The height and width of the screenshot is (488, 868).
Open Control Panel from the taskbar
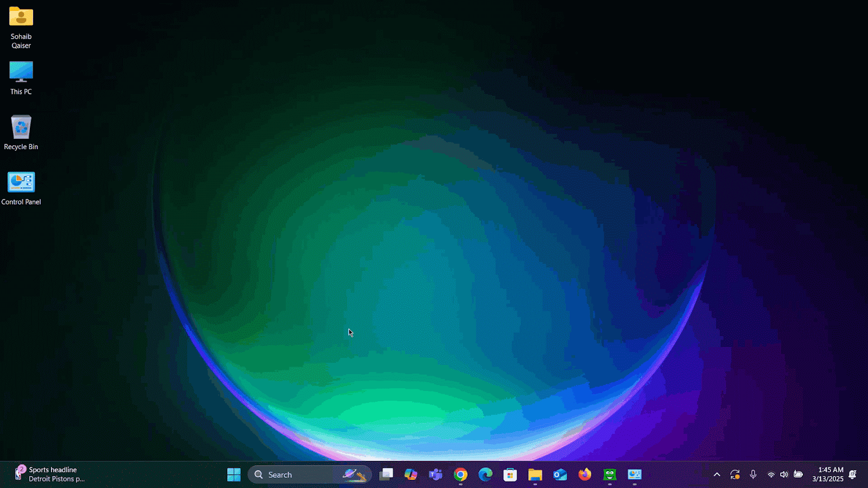pyautogui.click(x=635, y=474)
